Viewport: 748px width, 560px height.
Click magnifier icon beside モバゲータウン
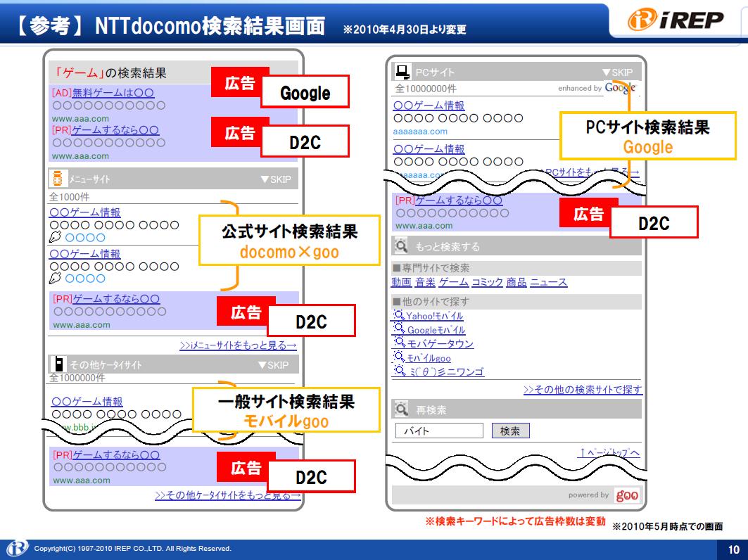[x=399, y=343]
